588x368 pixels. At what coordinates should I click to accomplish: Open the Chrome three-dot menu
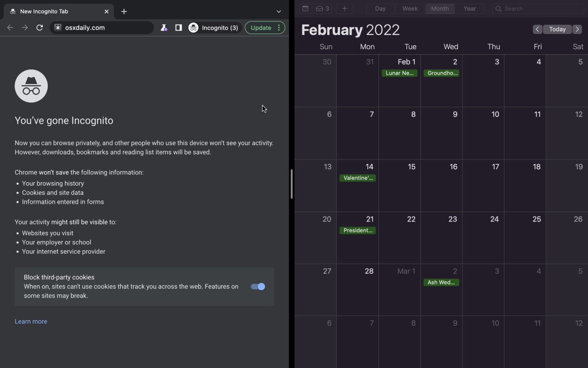pos(279,28)
